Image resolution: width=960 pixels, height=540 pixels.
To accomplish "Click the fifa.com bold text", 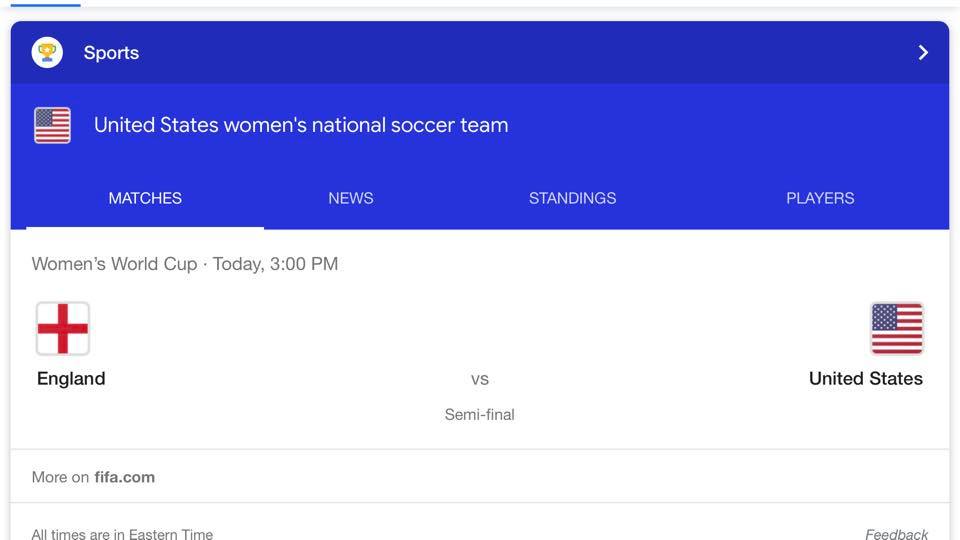I will pyautogui.click(x=124, y=477).
